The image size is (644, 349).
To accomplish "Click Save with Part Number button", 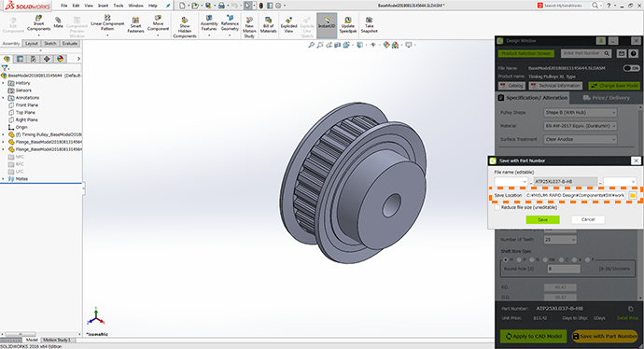I will tap(605, 336).
